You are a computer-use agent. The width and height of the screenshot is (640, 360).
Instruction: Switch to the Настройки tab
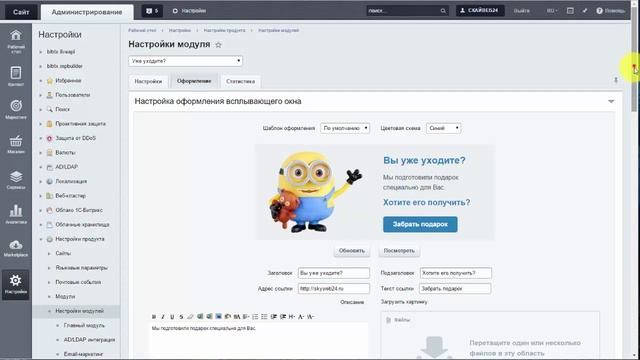click(x=148, y=81)
